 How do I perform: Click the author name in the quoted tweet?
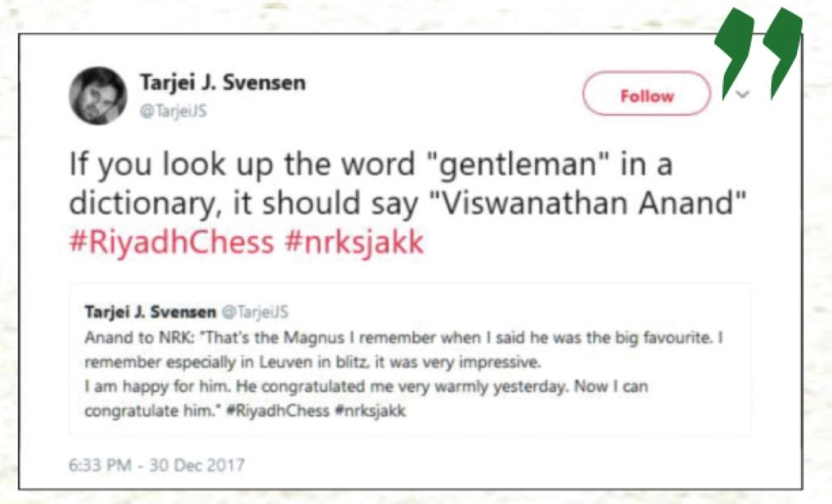[148, 312]
